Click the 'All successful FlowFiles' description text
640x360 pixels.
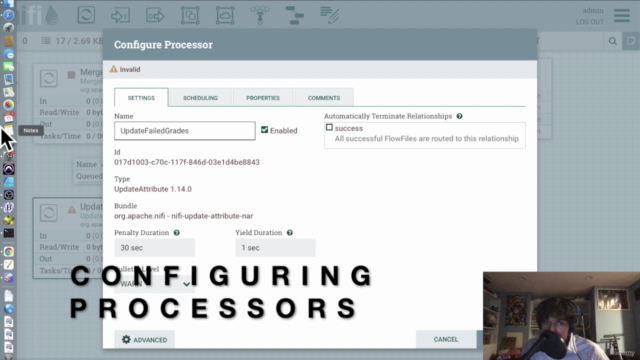(427, 139)
